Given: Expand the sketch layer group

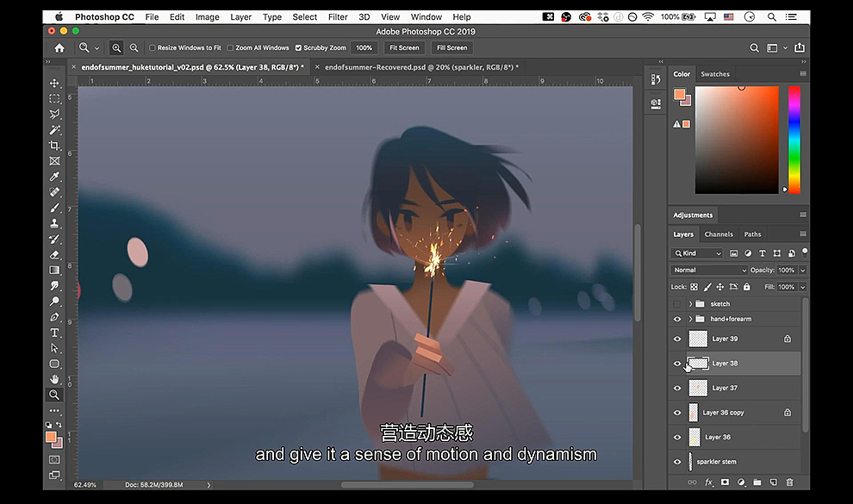Looking at the screenshot, I should pos(690,304).
